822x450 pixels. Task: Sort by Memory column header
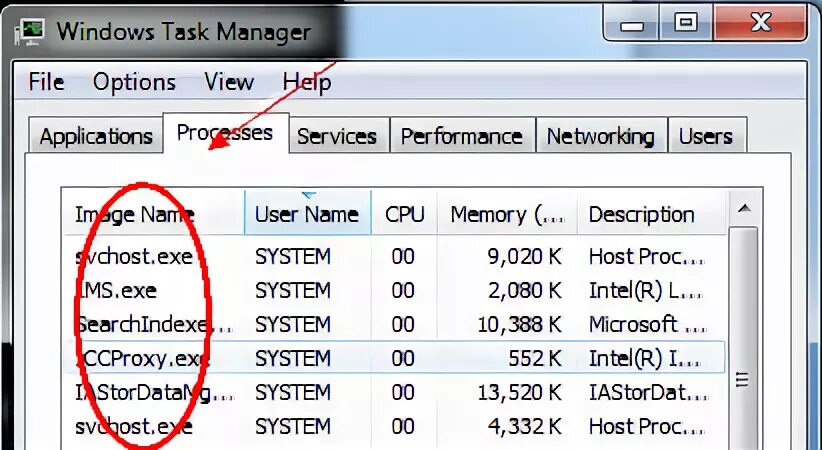point(507,213)
